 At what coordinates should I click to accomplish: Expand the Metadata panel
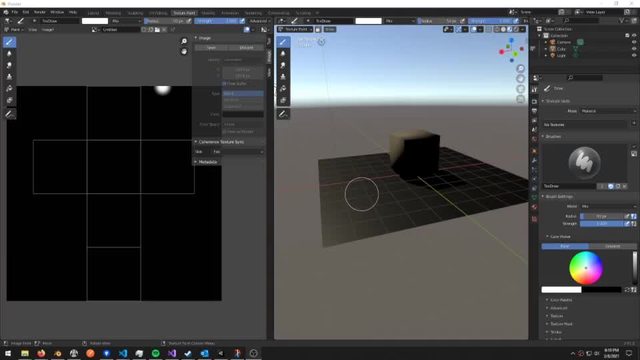tap(196, 162)
